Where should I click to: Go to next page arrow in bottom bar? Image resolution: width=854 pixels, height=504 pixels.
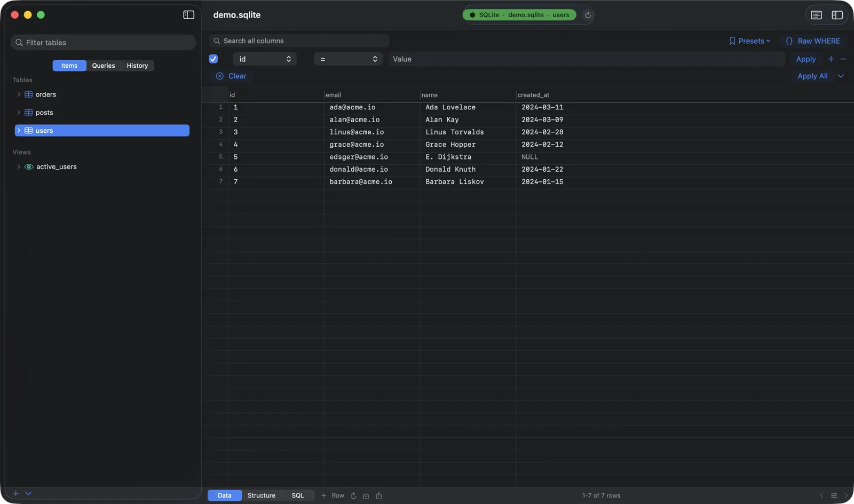[x=845, y=495]
